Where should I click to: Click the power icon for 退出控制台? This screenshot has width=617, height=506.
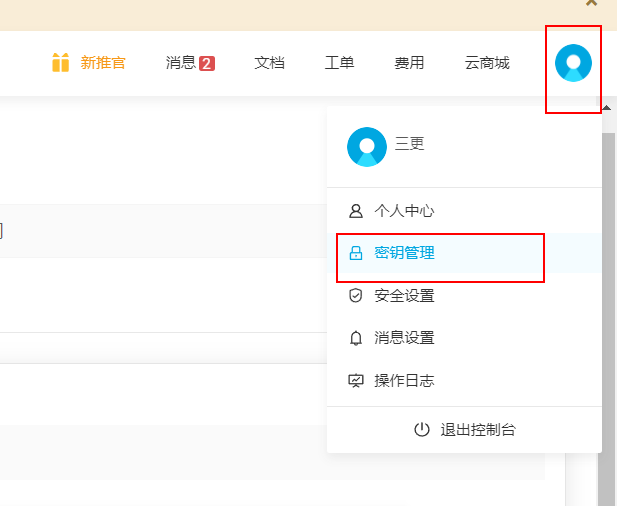422,430
